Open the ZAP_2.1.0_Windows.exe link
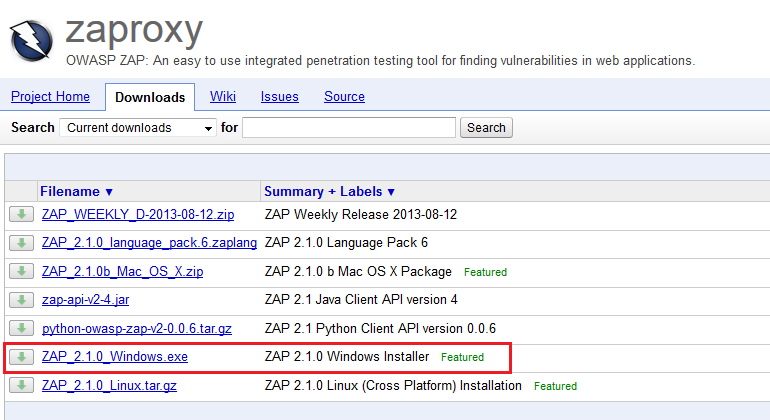770x420 pixels. click(114, 357)
